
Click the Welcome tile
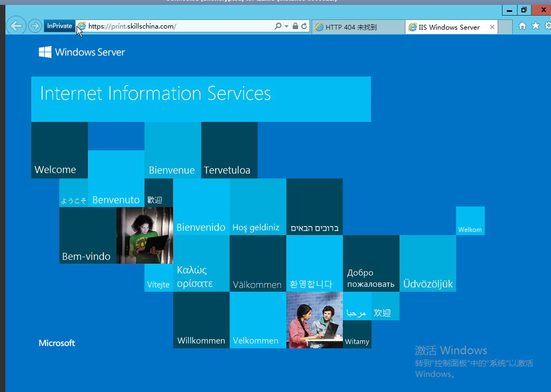coord(59,150)
